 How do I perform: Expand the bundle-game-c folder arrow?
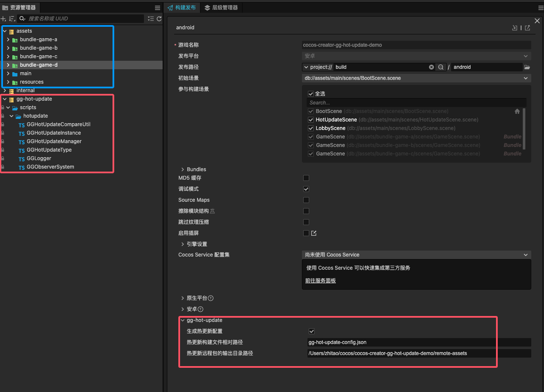click(8, 56)
